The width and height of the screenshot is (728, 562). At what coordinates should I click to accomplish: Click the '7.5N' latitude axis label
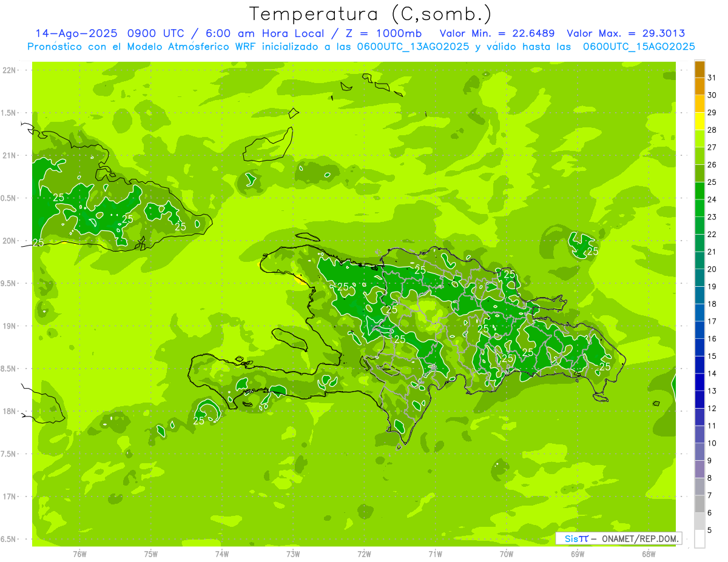(9, 454)
